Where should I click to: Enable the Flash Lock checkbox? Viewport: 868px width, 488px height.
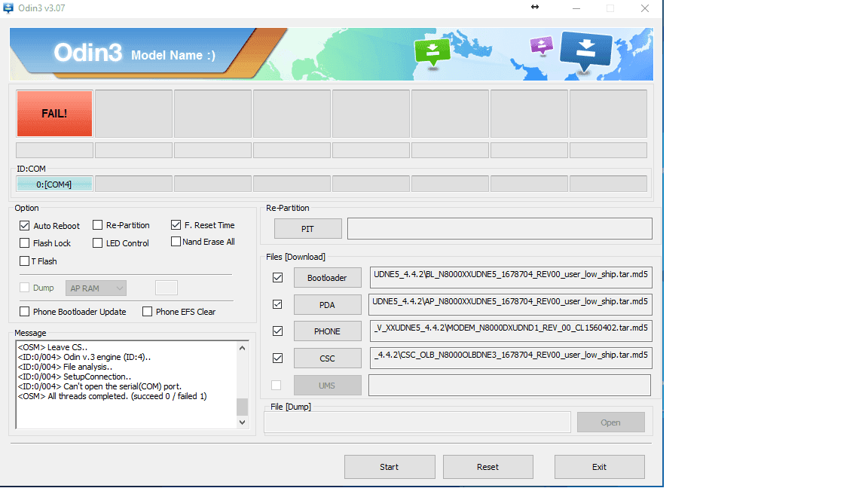(24, 243)
